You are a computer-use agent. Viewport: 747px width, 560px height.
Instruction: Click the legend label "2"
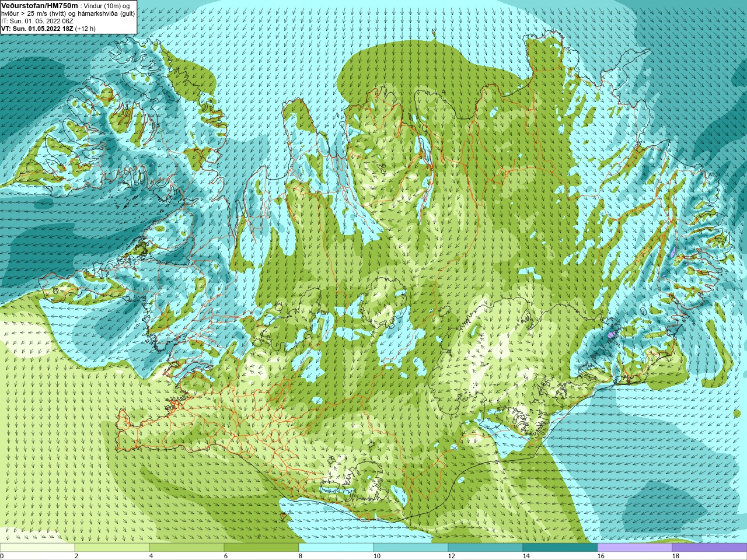76,556
